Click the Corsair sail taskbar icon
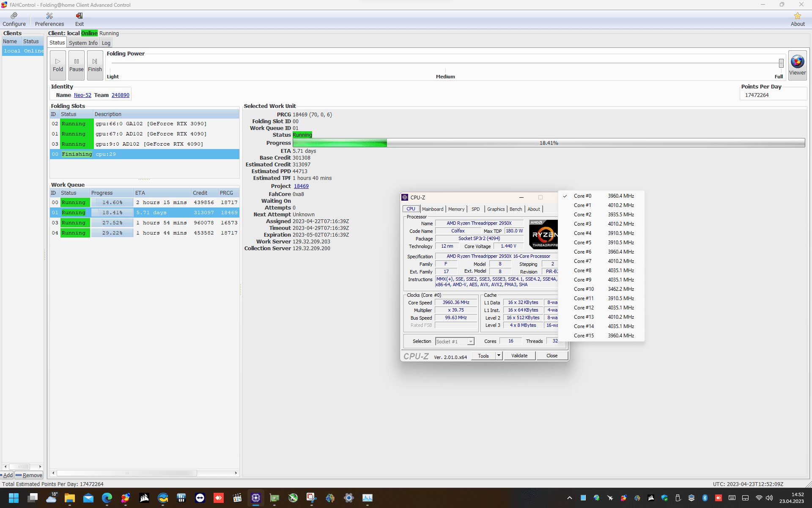Viewport: 812px width, 508px height. click(x=144, y=498)
